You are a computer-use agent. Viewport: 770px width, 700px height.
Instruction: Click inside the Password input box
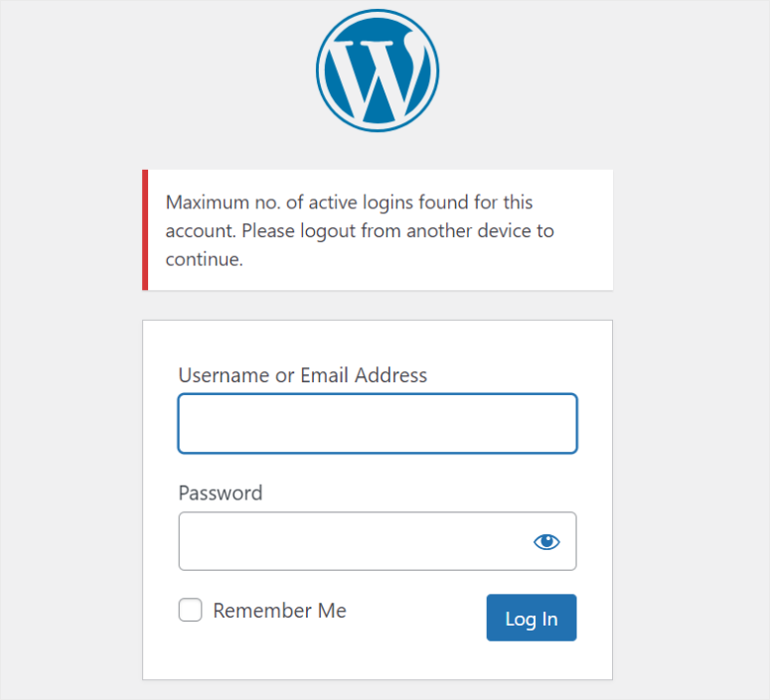point(353,541)
